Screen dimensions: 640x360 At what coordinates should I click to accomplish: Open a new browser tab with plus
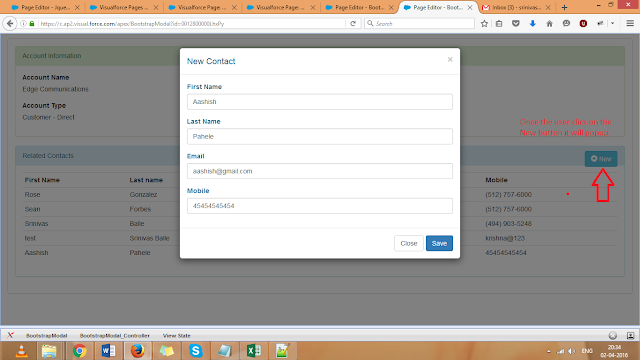coord(564,7)
